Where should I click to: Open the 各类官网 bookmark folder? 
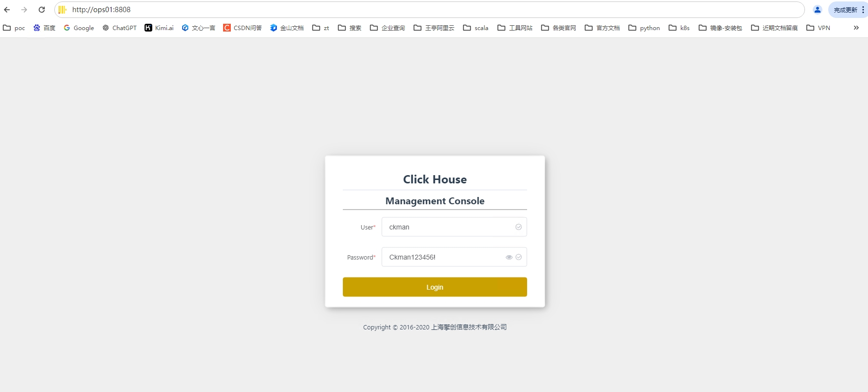click(x=559, y=28)
